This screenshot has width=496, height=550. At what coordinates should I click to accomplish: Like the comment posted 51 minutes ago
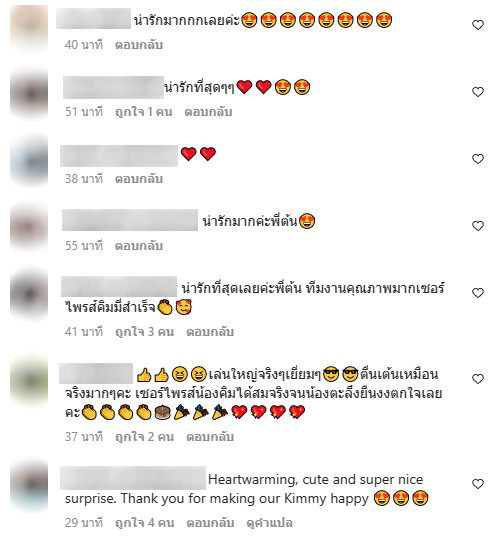coord(478,92)
